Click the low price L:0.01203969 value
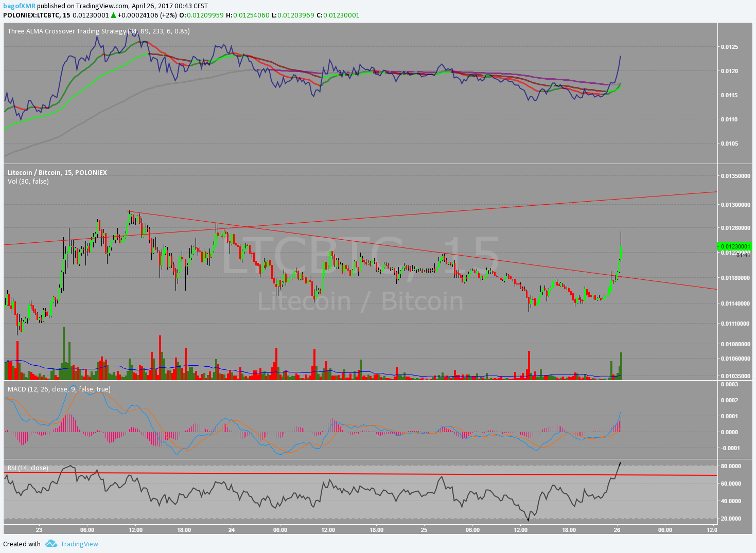 pos(292,15)
